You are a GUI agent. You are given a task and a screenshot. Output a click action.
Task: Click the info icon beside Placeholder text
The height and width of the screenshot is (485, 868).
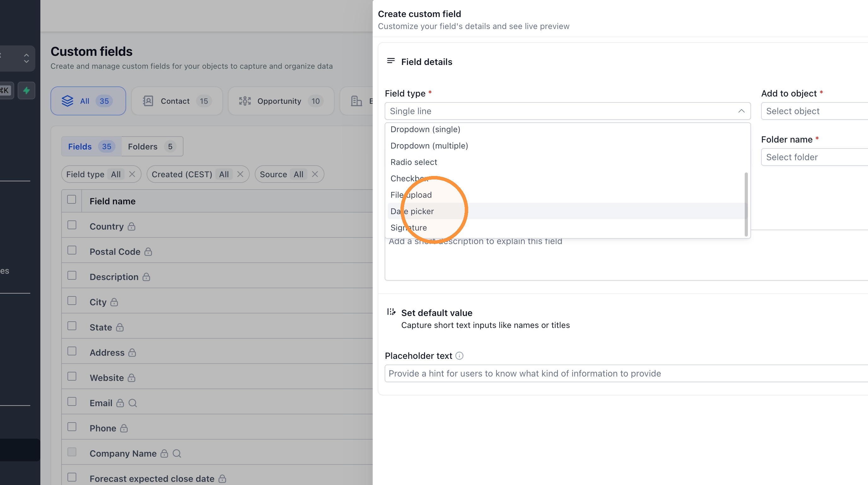(x=460, y=356)
